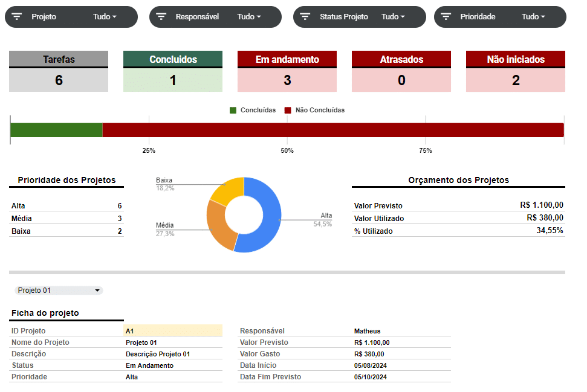587x392 pixels.
Task: Click the filter icon on Projeto slicer
Action: (x=17, y=16)
